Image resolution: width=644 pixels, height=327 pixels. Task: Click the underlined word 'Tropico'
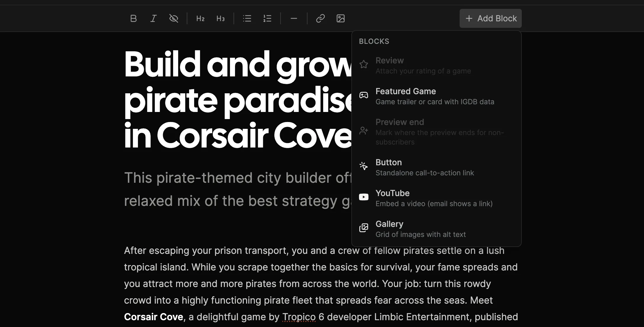coord(299,317)
